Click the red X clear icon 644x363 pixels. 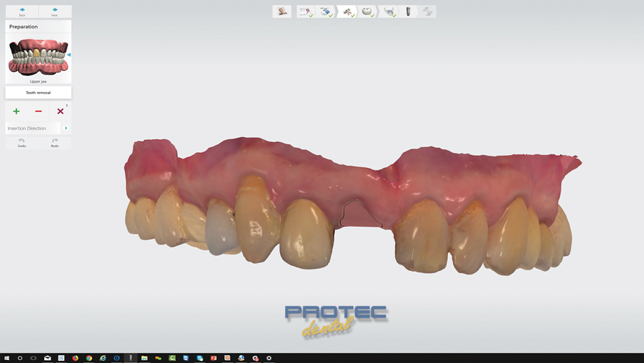[x=60, y=111]
